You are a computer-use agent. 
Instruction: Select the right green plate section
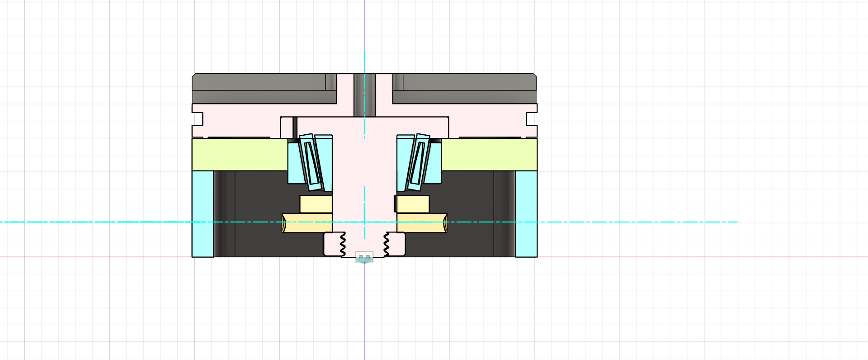[490, 155]
